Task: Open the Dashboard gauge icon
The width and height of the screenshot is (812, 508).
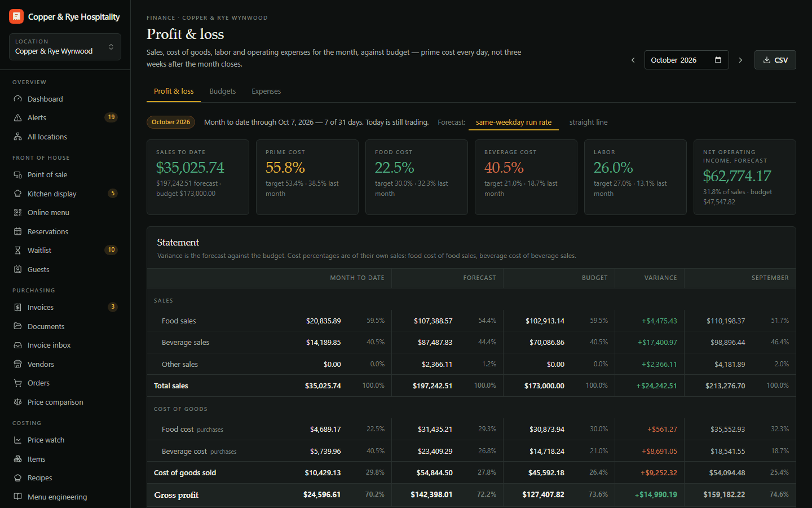Action: [17, 99]
